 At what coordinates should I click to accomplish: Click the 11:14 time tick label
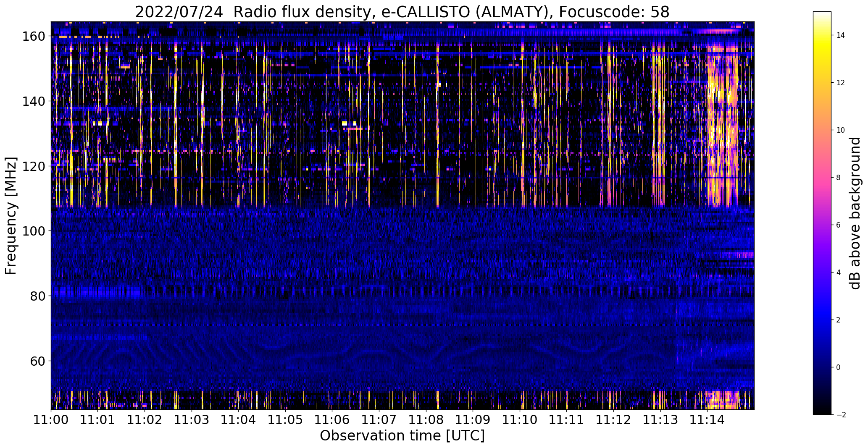click(x=708, y=419)
